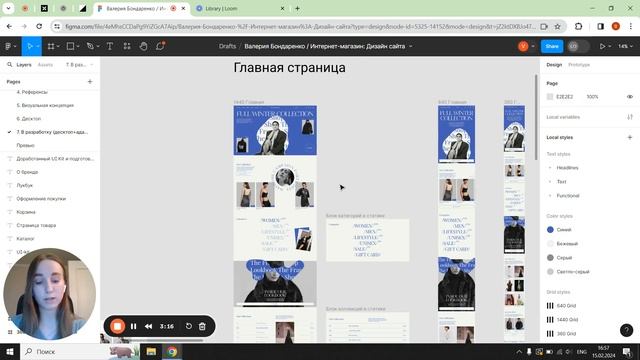Image resolution: width=640 pixels, height=360 pixels.
Task: Select the Move tool
Action: click(x=29, y=47)
